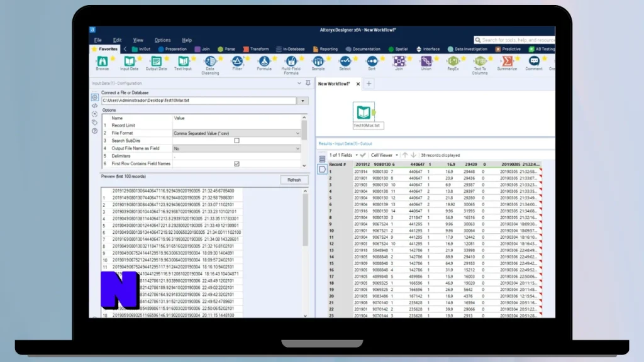Select the Formula tool icon
Screen dimensions: 644x362
click(264, 62)
